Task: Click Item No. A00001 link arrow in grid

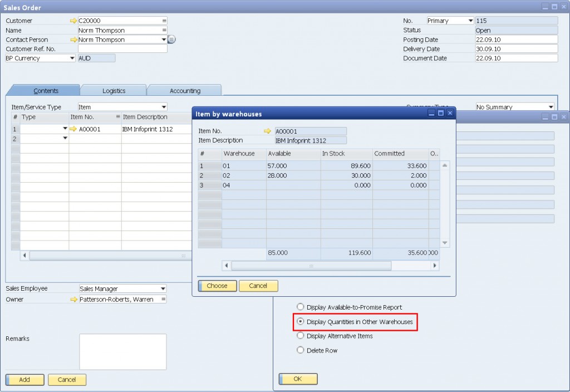Action: pos(73,129)
